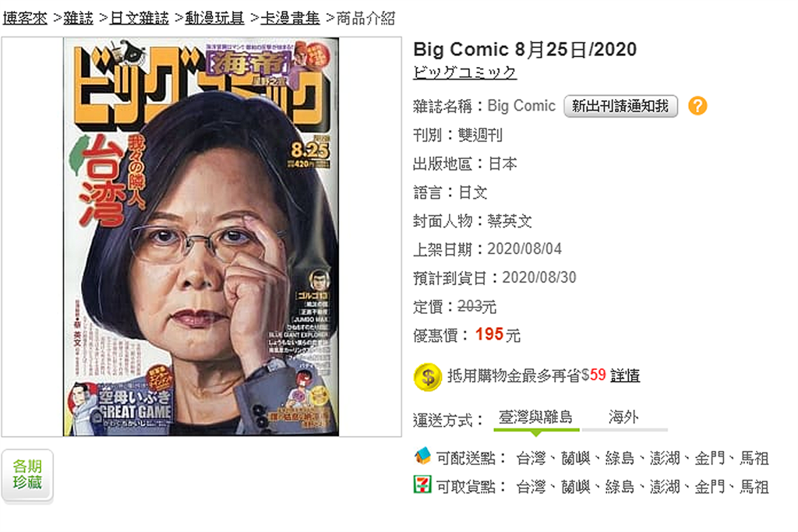Go to the 雜誌 breadcrumb link
This screenshot has height=532, width=798.
[x=79, y=19]
